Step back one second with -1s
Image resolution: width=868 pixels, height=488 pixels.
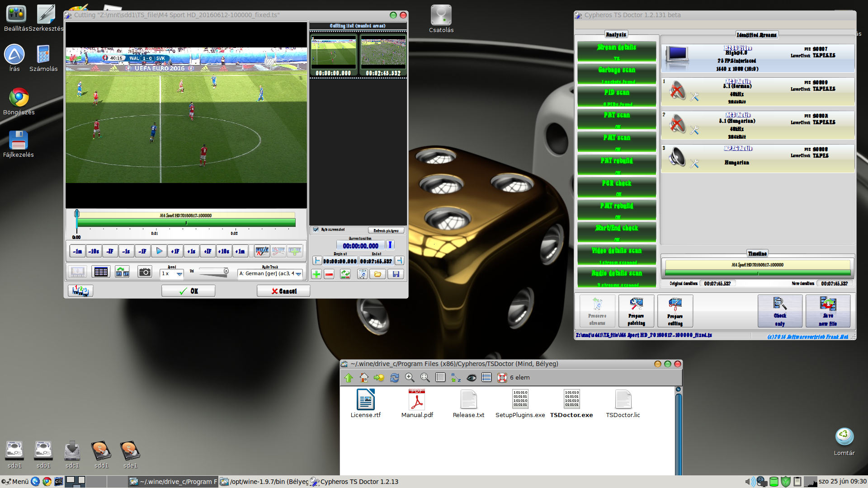point(126,251)
